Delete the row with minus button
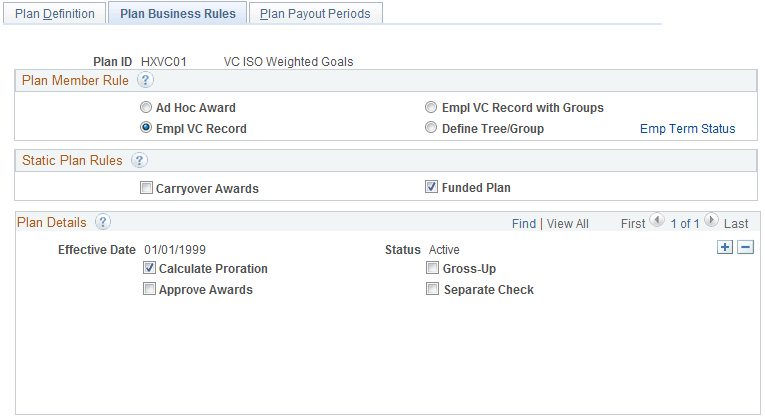765x419 pixels. 744,248
